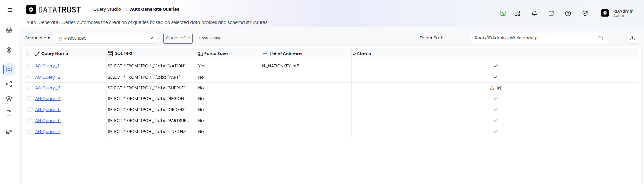This screenshot has width=644, height=184.
Task: Select the "PART" SQL text cell
Action: click(152, 77)
